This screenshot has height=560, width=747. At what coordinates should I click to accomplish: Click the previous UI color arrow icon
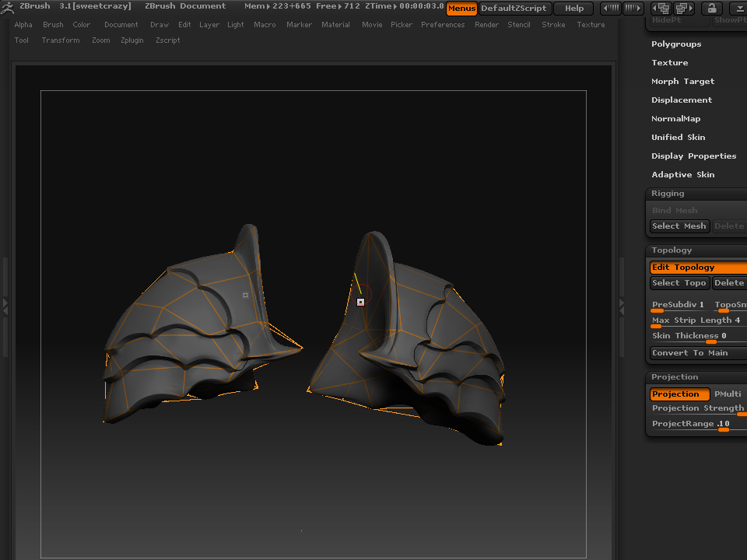612,8
